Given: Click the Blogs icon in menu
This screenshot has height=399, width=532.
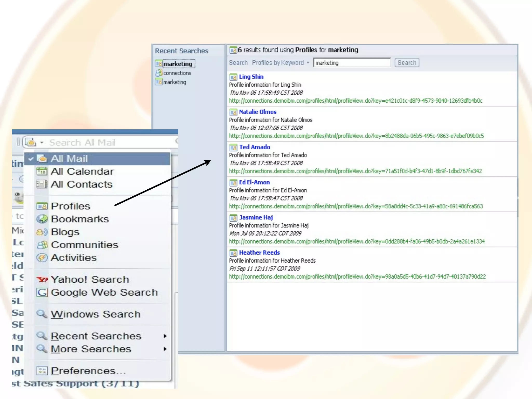Looking at the screenshot, I should coord(42,232).
